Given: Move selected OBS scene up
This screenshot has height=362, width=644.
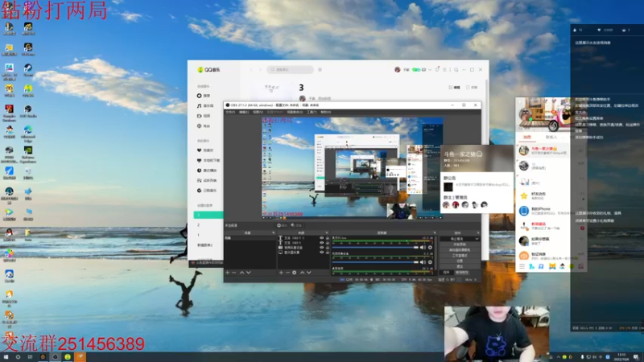Looking at the screenshot, I should (242, 273).
